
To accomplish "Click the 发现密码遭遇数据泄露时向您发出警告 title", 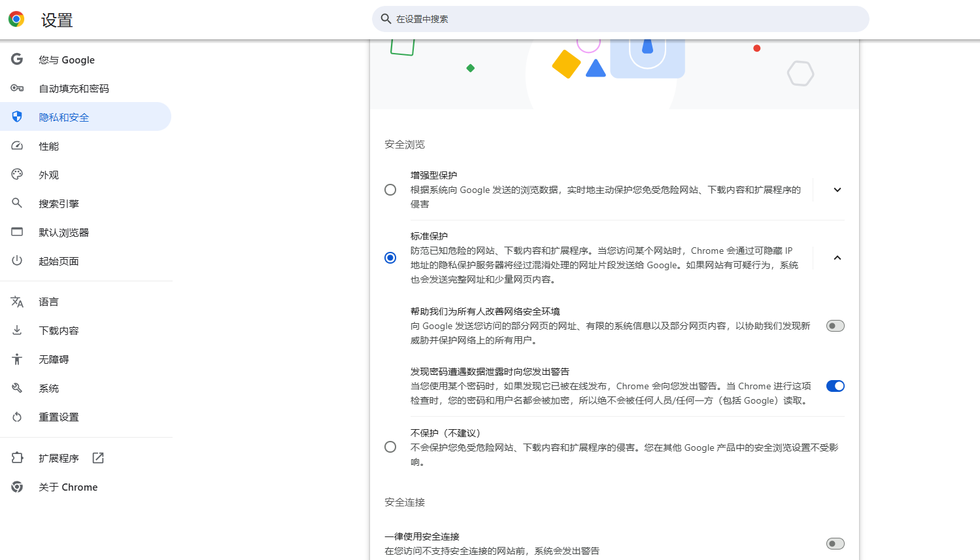I will click(490, 372).
